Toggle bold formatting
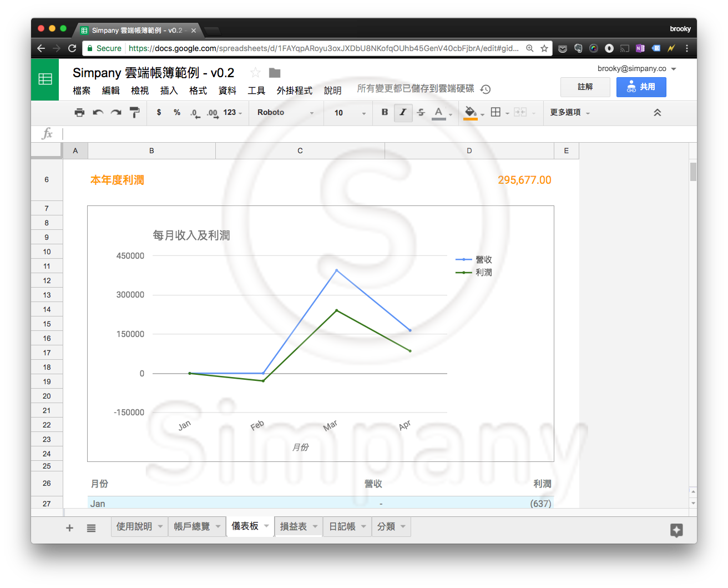The image size is (728, 588). (x=385, y=112)
